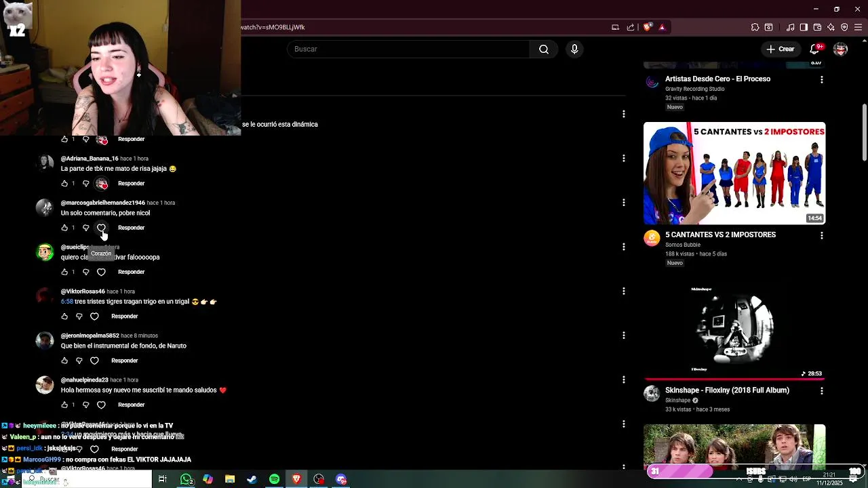This screenshot has height=488, width=868.
Task: Open @nahuelpineda23 channel link
Action: [x=85, y=380]
